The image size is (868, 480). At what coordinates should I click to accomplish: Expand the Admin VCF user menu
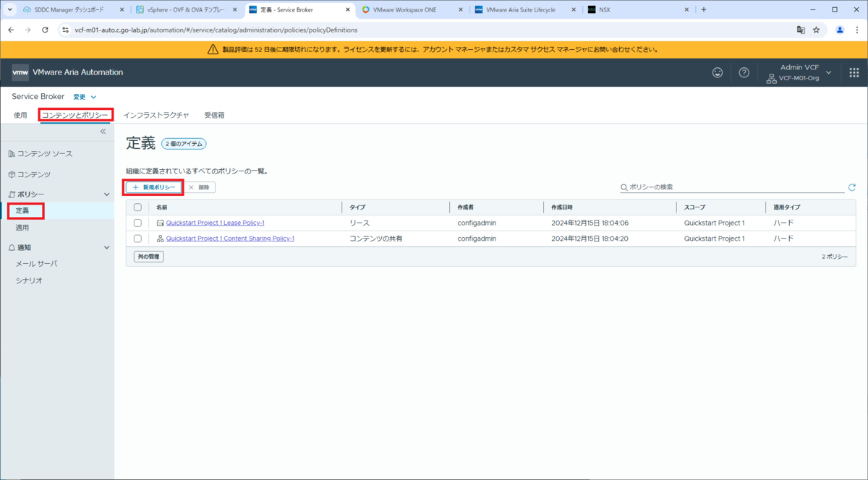click(x=799, y=72)
